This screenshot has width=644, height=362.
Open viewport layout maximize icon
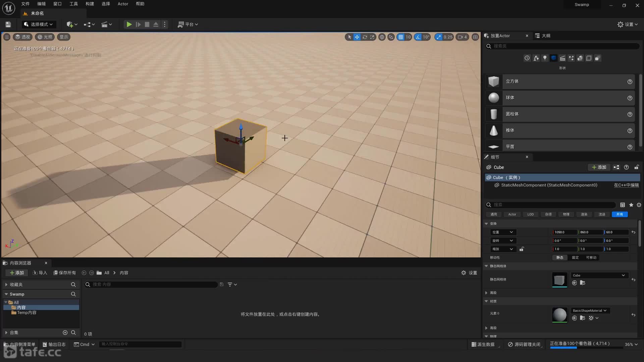click(475, 37)
